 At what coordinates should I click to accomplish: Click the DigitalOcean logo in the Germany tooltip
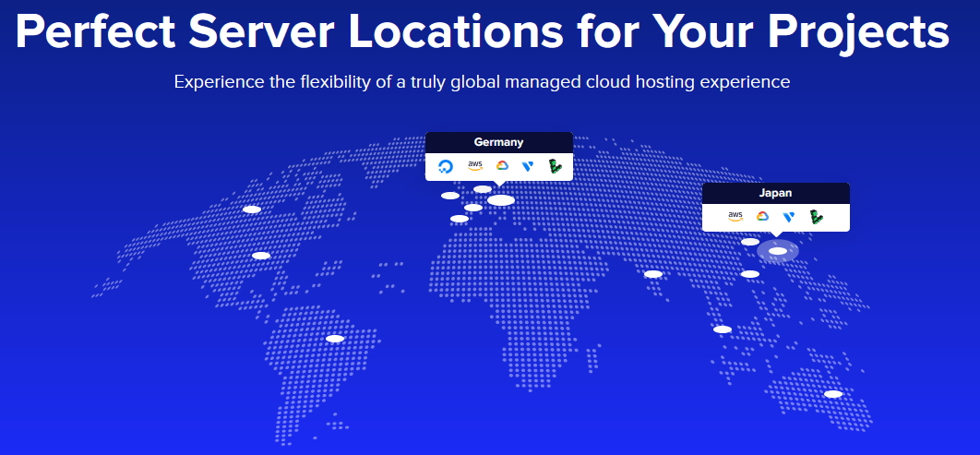tap(446, 166)
